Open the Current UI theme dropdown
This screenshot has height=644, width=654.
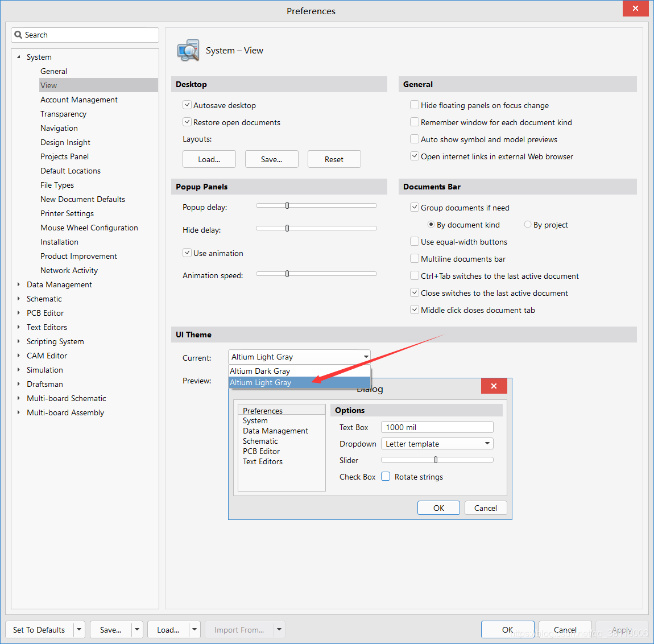[x=366, y=357]
